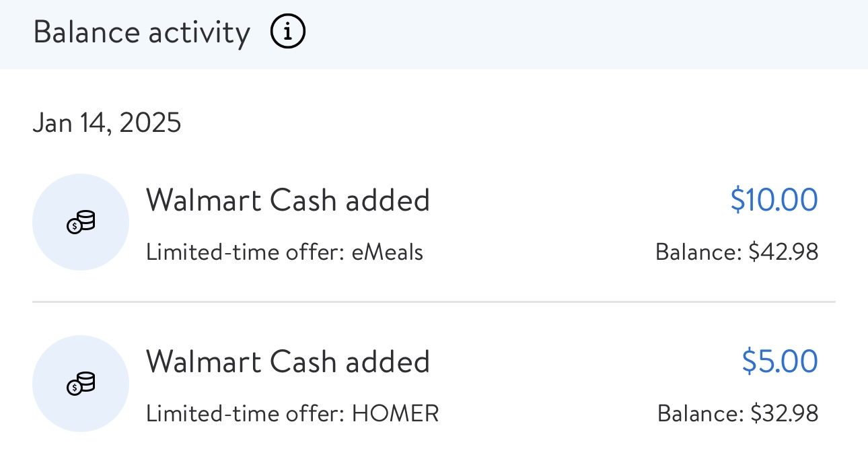
Task: Tap the word HOMER in the offer description
Action: click(x=396, y=413)
